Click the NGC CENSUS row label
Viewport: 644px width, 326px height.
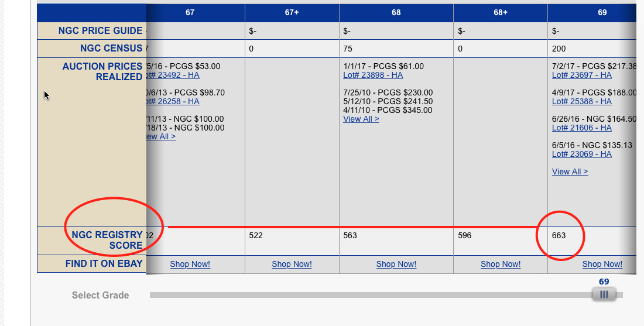click(111, 49)
